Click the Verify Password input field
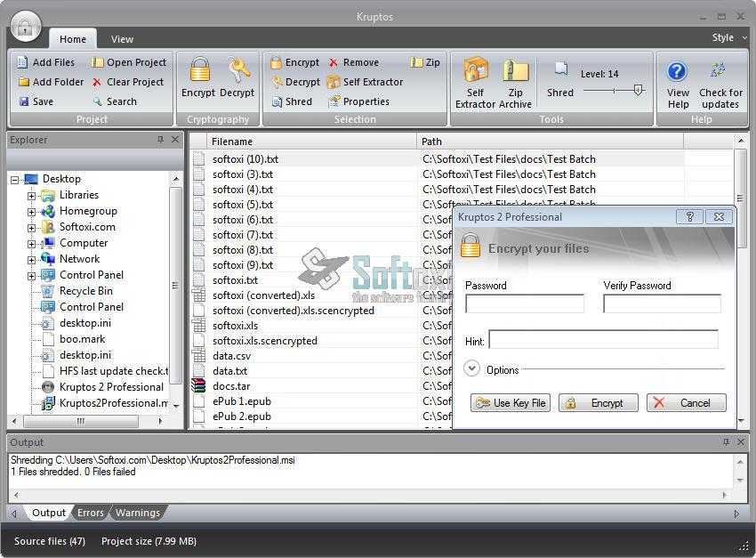756x558 pixels. [662, 304]
